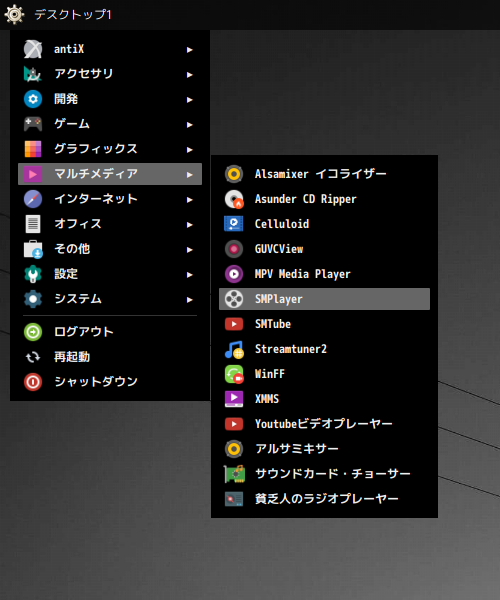Click the オフィス document icon

coord(33,224)
